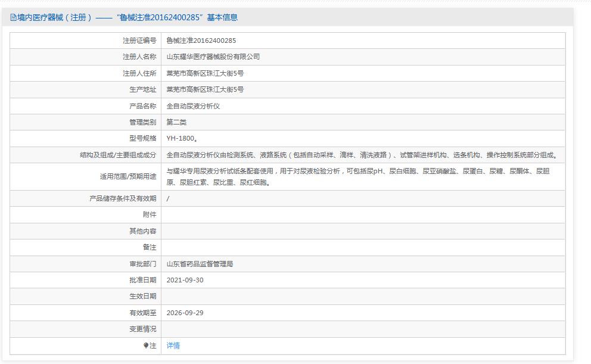Screen dimensions: 591x364
Task: Select address value in the 注册人住所 row
Action: (205, 73)
